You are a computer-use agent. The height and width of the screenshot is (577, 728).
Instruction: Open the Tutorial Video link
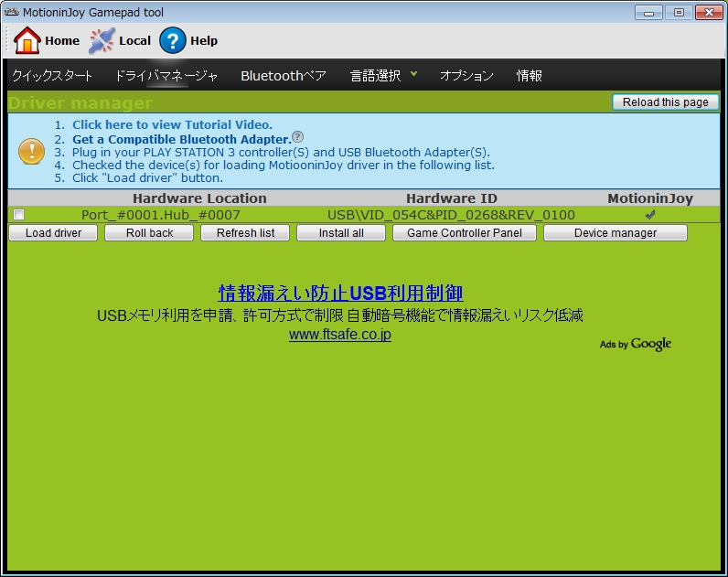[x=172, y=124]
